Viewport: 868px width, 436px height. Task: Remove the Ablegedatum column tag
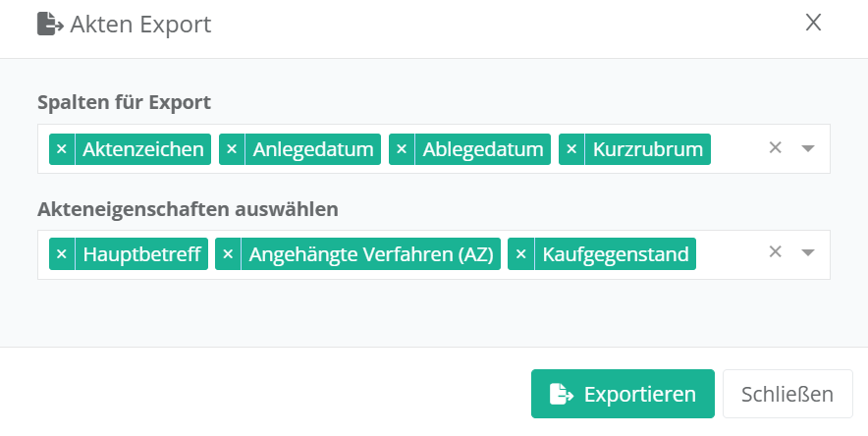(x=402, y=149)
